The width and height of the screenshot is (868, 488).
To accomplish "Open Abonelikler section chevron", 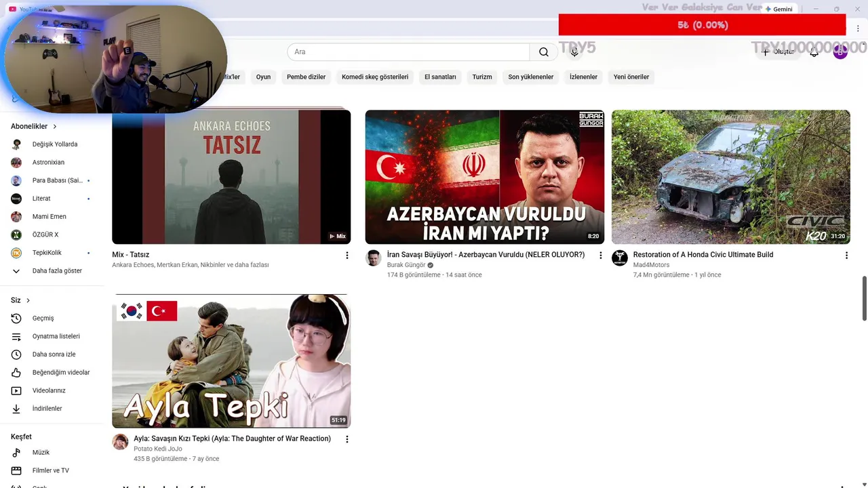I will 55,127.
